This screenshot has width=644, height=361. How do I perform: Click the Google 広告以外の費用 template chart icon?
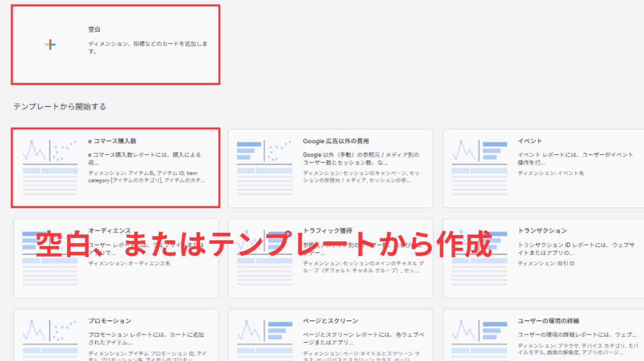click(264, 168)
